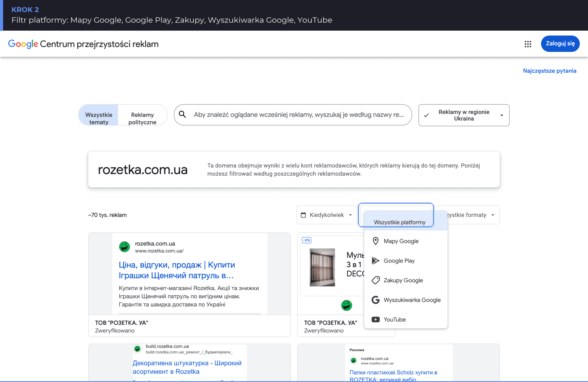Open the Google apps grid icon

(528, 44)
